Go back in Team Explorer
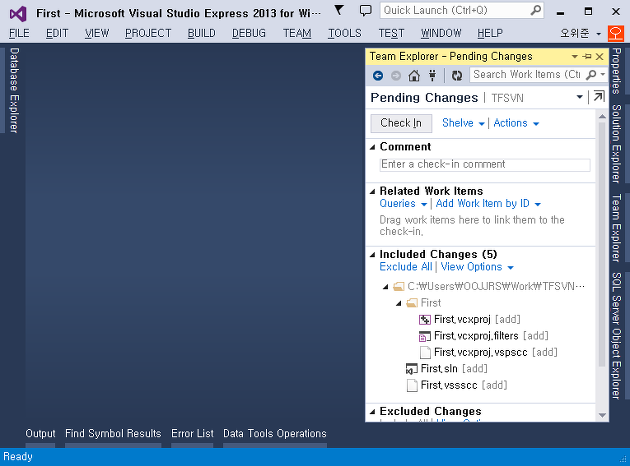 pos(378,76)
